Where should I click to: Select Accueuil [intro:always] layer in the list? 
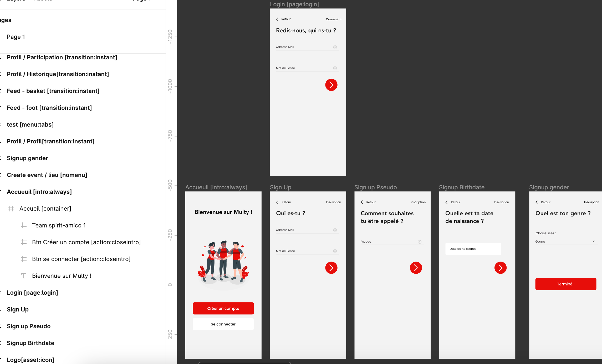point(39,192)
